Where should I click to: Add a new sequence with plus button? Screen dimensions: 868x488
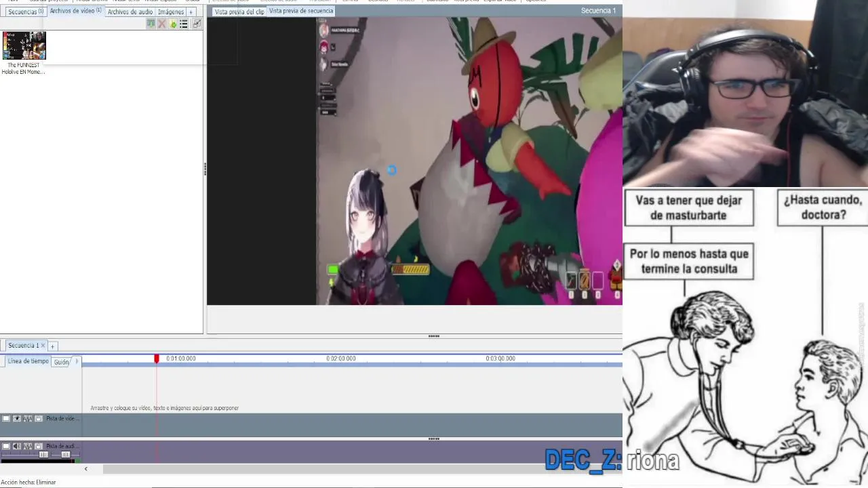[52, 346]
